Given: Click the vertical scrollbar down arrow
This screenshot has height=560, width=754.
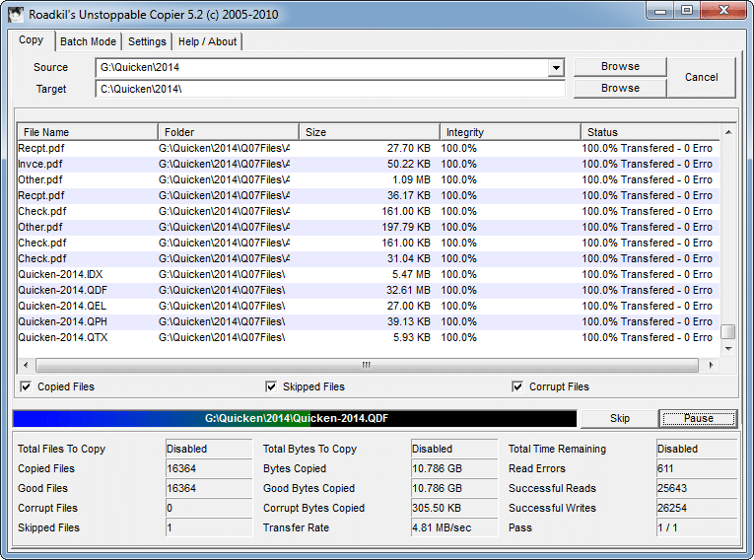Looking at the screenshot, I should pyautogui.click(x=728, y=348).
